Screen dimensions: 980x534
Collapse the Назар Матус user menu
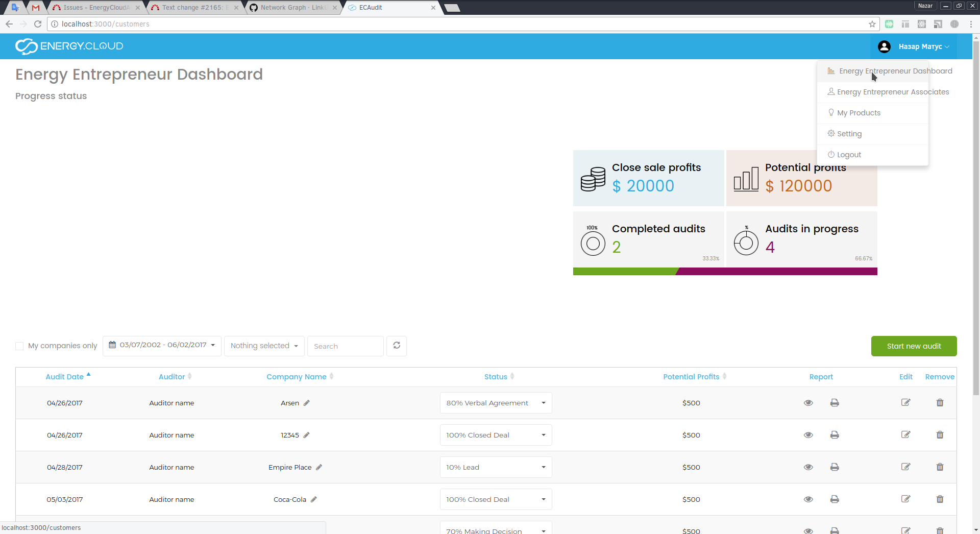coord(913,46)
